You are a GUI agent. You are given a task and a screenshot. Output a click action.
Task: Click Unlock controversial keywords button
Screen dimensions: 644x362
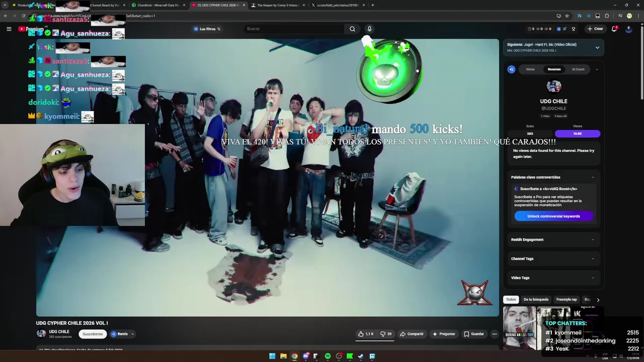tap(553, 216)
